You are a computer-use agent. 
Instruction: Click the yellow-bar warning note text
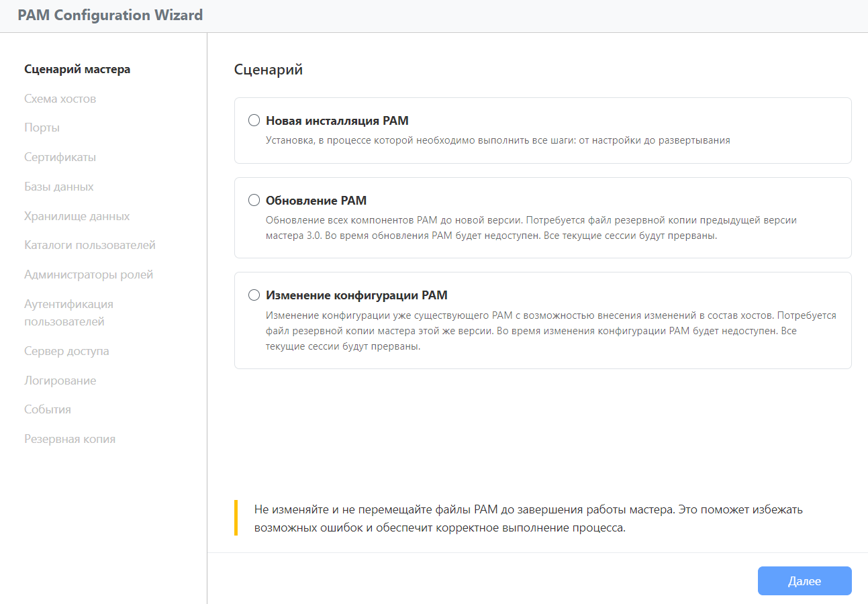tap(528, 518)
